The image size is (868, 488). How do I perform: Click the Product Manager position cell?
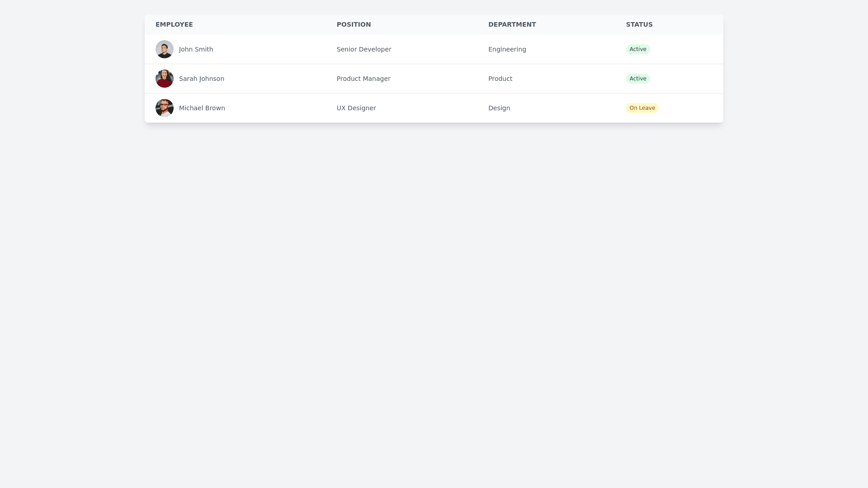coord(363,79)
